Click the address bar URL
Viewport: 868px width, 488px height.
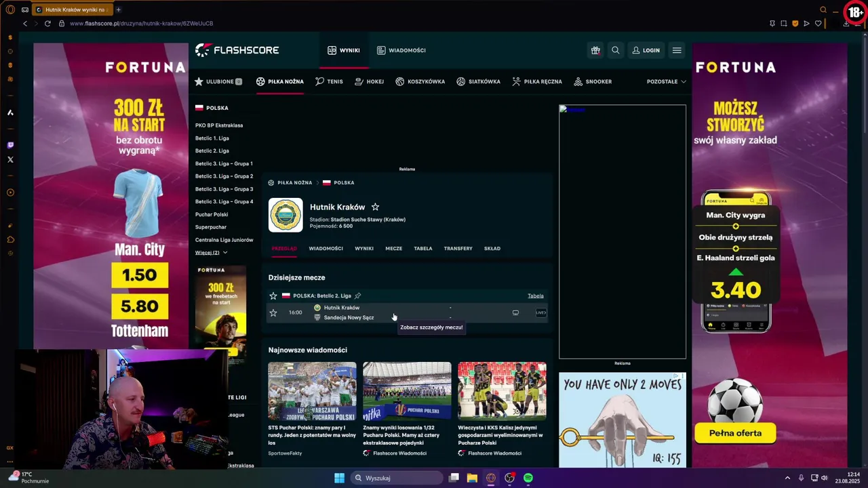[141, 24]
